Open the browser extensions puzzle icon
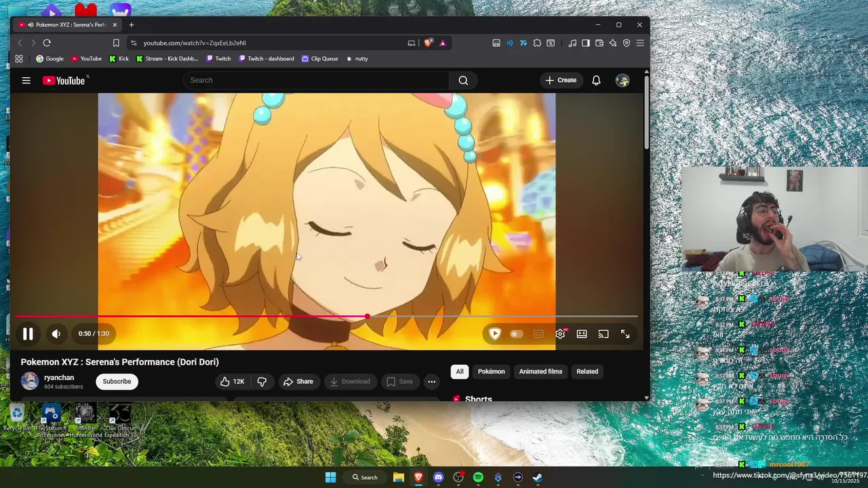868x488 pixels. [x=537, y=43]
